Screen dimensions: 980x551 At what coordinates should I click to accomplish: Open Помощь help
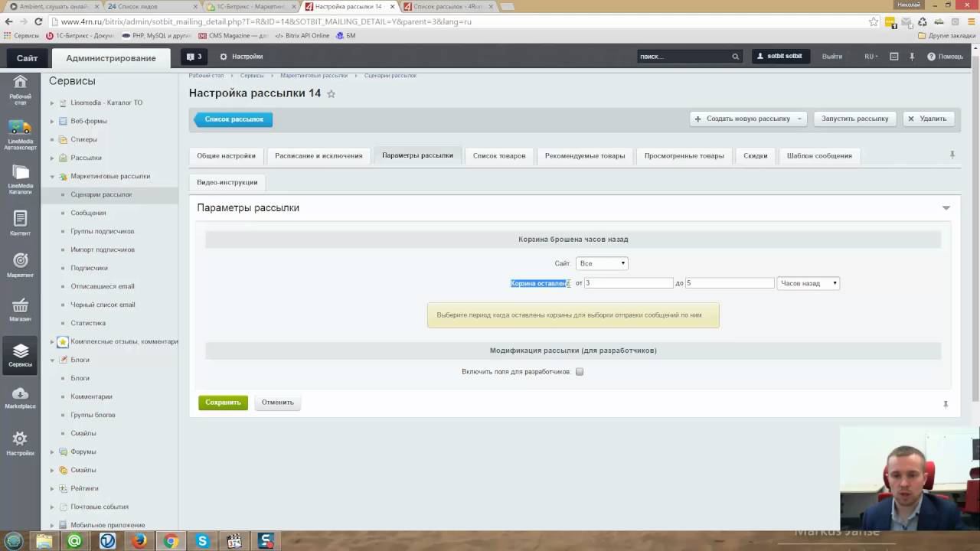(945, 57)
